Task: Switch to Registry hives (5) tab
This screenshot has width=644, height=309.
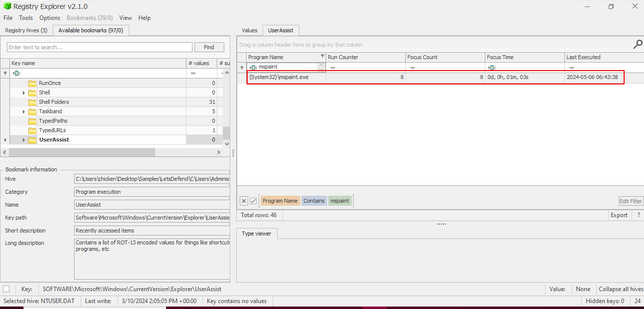Action: point(26,30)
